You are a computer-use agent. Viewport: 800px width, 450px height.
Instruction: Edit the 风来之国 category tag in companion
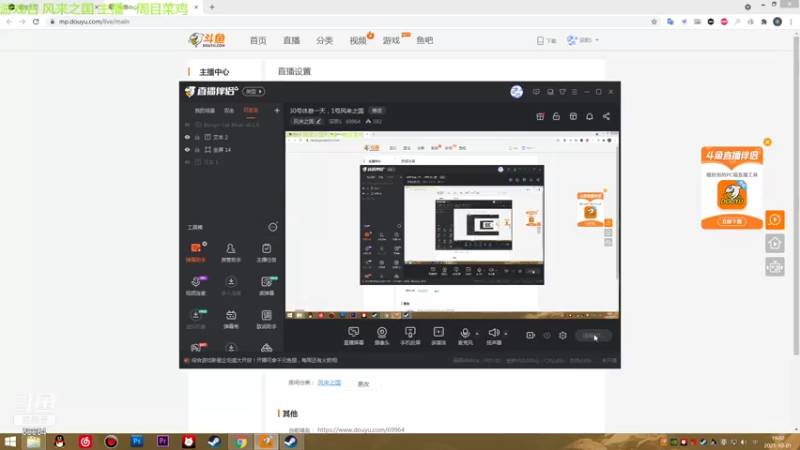(x=307, y=121)
